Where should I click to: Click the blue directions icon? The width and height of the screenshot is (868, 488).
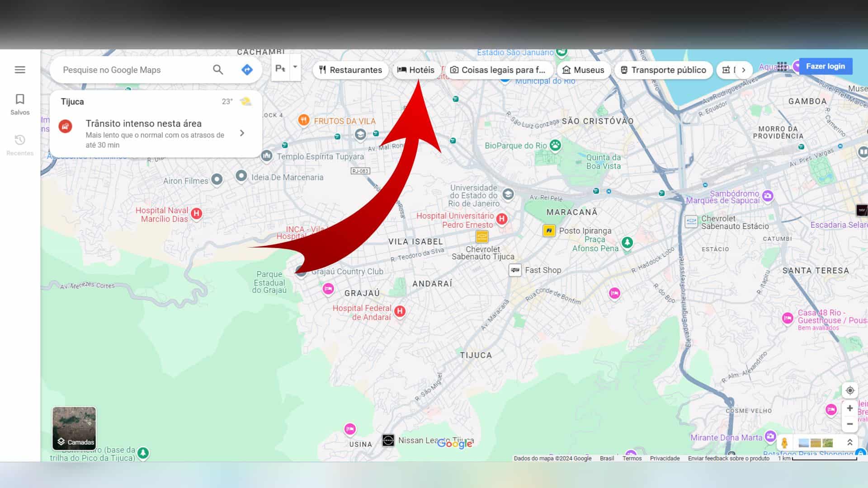click(247, 70)
